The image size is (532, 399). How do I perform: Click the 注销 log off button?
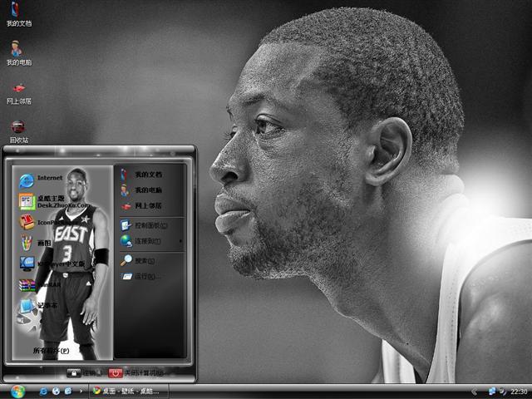tap(84, 373)
